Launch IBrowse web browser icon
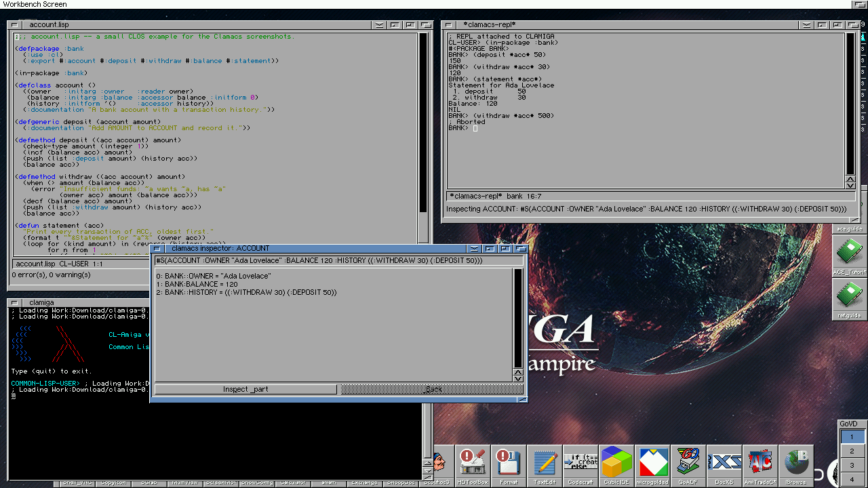868x488 pixels. pyautogui.click(x=795, y=465)
